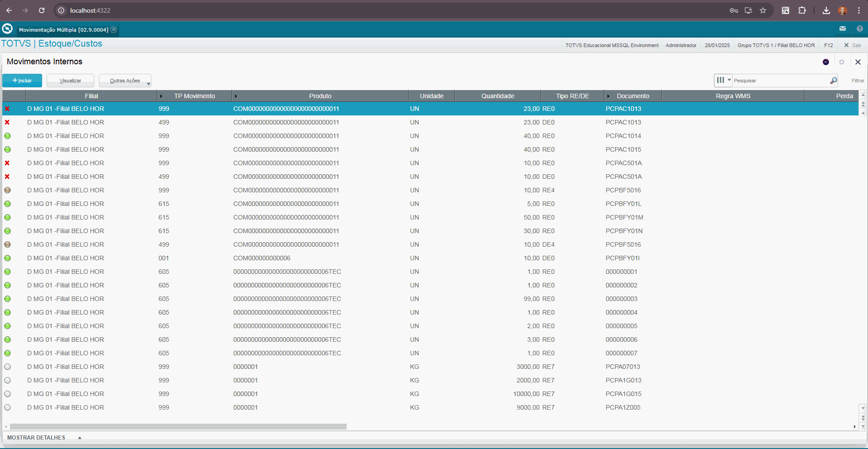Open the mail messages icon
The height and width of the screenshot is (449, 868).
[843, 29]
